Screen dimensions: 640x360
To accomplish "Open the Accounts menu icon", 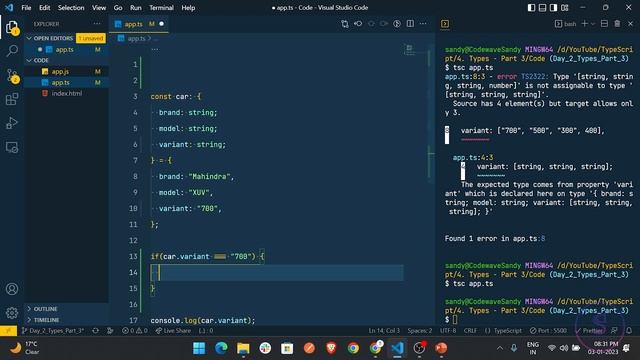I will click(12, 289).
